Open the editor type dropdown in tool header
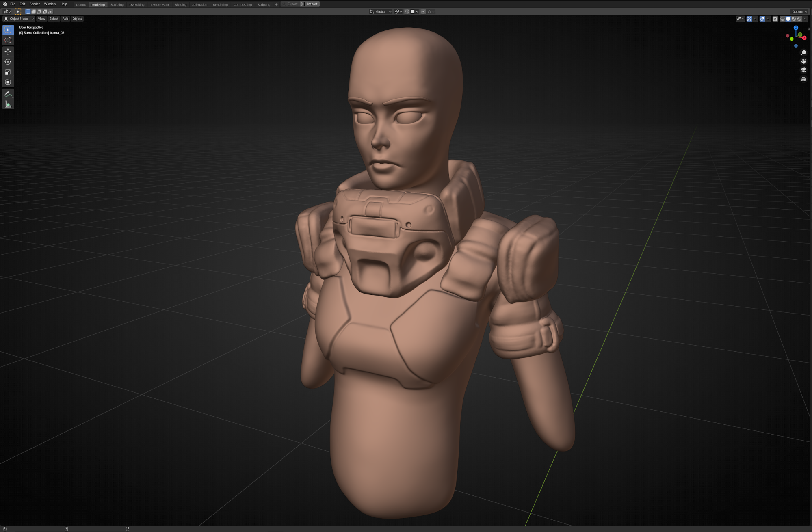Screen dimensions: 812x532 pos(7,12)
